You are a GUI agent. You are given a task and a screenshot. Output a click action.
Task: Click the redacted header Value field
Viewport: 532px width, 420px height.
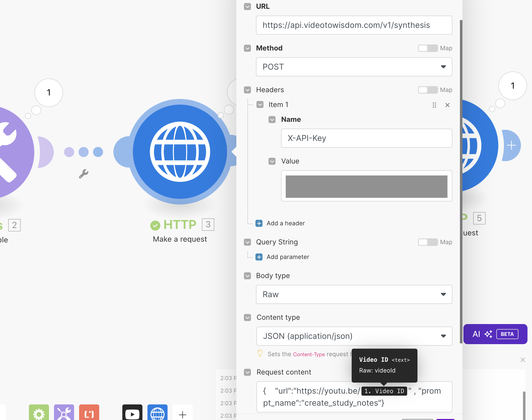tap(366, 186)
